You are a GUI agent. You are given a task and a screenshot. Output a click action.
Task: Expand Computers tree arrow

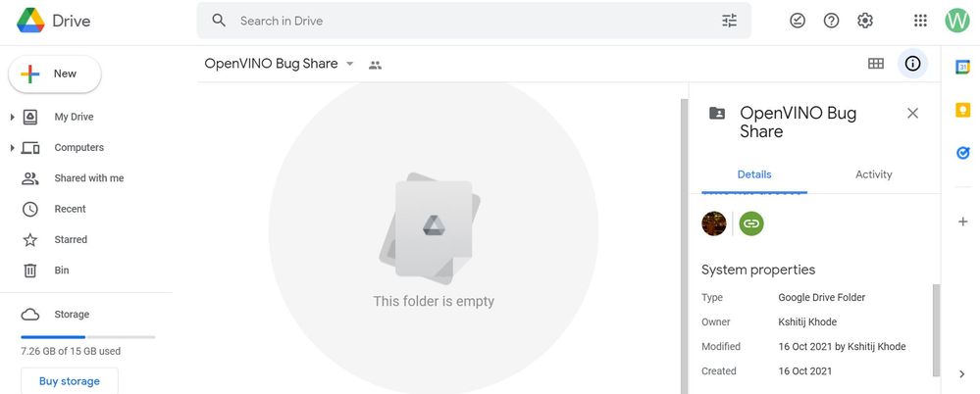pyautogui.click(x=12, y=148)
